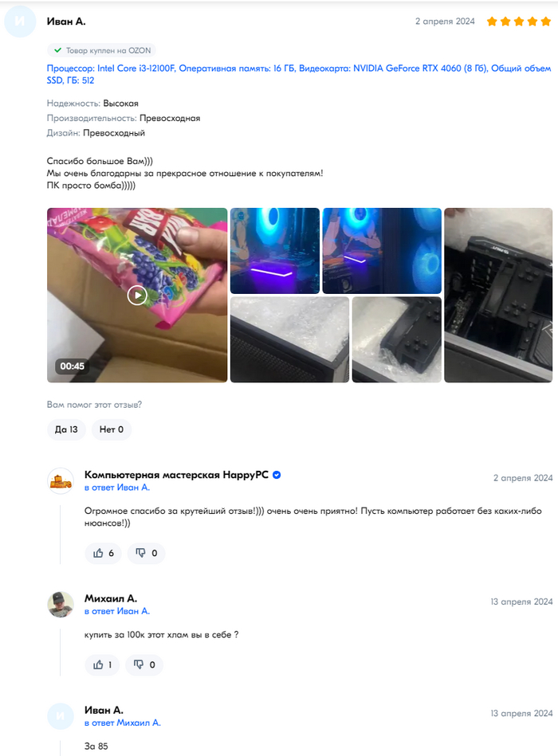Click the 'Товар куплен на OZON' badge

coord(102,50)
